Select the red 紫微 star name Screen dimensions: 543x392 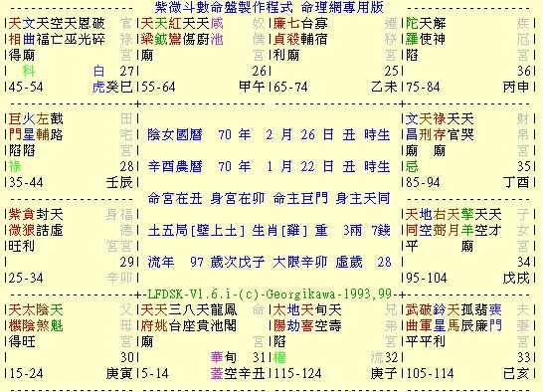15,222
